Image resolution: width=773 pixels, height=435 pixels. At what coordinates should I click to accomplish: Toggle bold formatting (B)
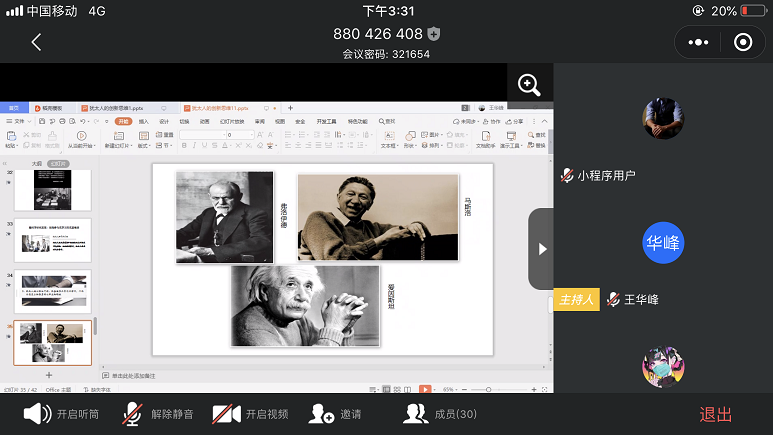point(184,145)
